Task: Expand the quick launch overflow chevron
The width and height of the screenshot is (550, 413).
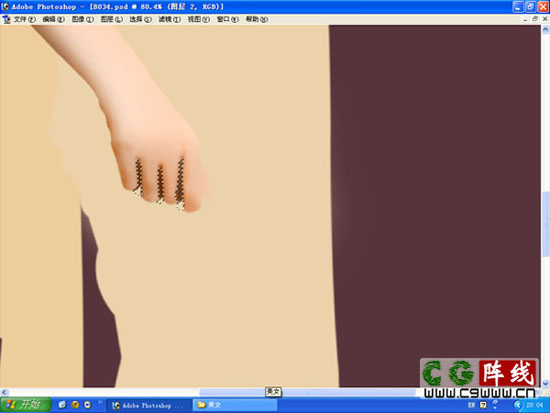Action: pyautogui.click(x=100, y=402)
